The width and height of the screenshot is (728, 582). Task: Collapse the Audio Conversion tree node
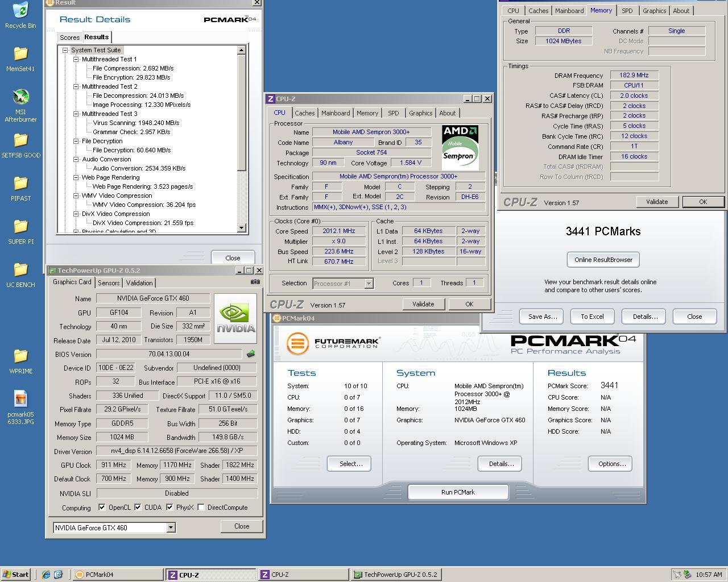(76, 159)
